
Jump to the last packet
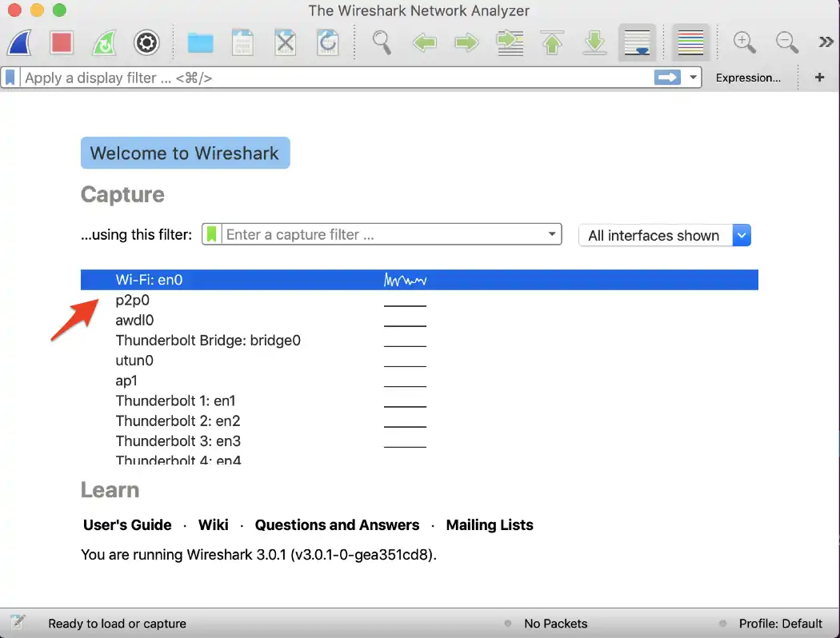[x=594, y=43]
